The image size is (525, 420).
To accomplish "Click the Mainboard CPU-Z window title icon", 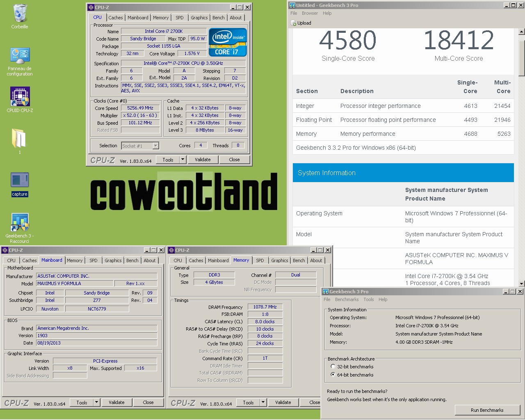I will click(x=5, y=250).
